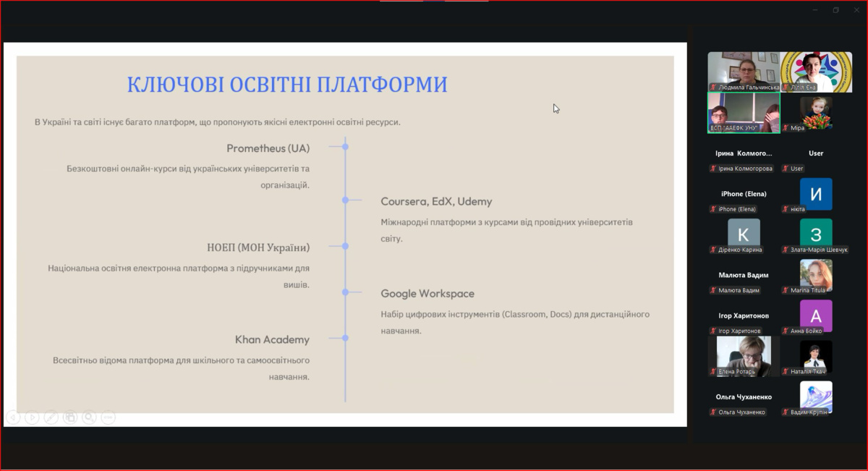Select Marina Titula participant photo
This screenshot has height=471, width=868.
pyautogui.click(x=816, y=275)
